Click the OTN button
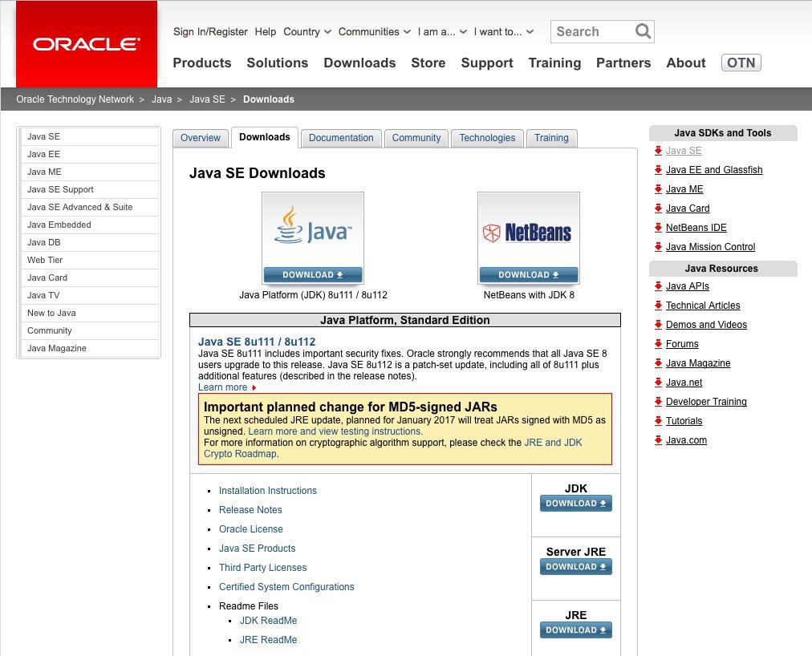812x656 pixels. [741, 63]
